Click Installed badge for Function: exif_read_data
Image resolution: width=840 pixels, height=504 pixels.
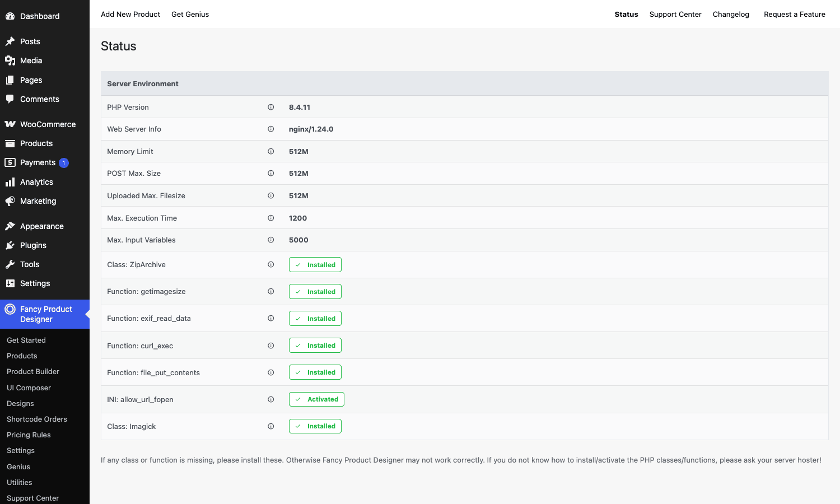click(x=315, y=319)
